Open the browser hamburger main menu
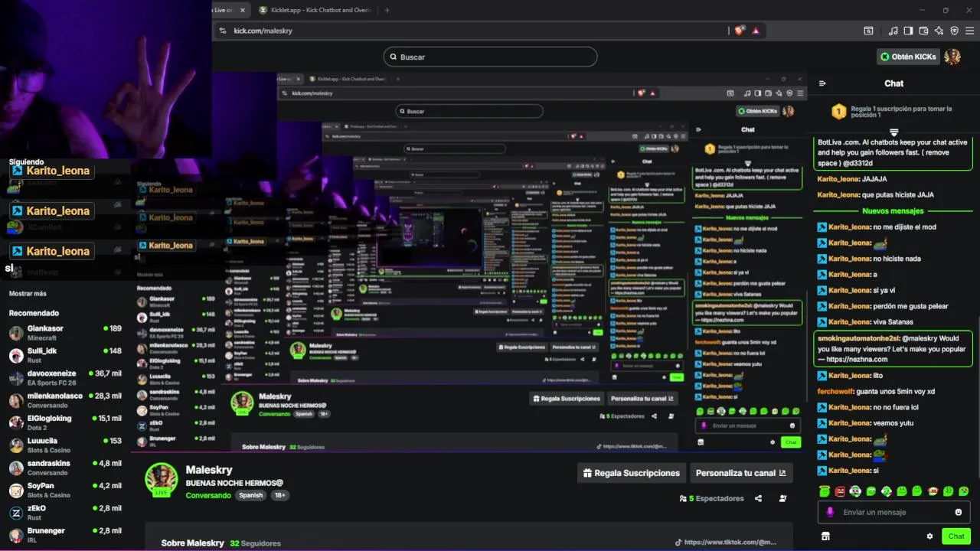The image size is (980, 551). click(x=969, y=31)
